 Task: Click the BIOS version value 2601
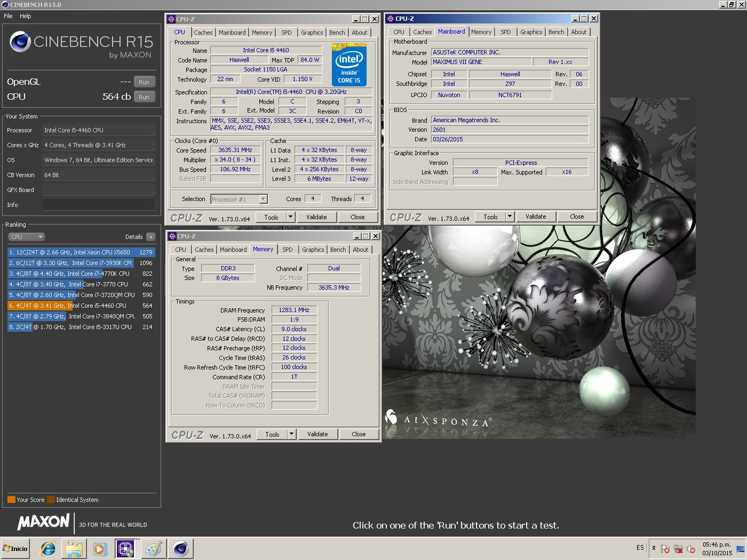pyautogui.click(x=510, y=130)
